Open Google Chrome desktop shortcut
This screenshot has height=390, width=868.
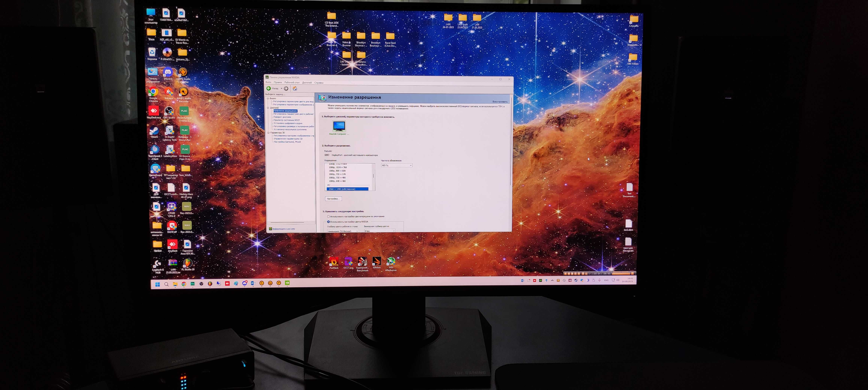coord(153,95)
